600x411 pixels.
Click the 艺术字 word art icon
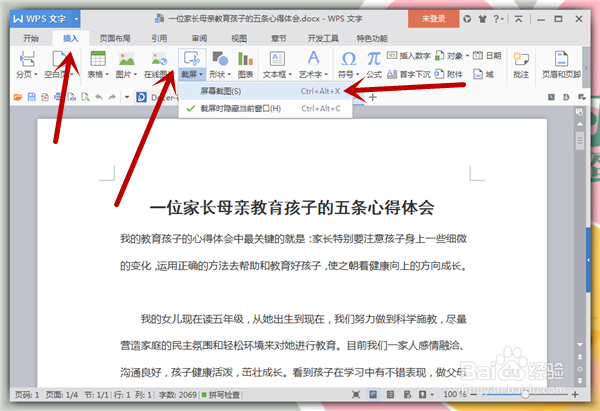click(313, 59)
